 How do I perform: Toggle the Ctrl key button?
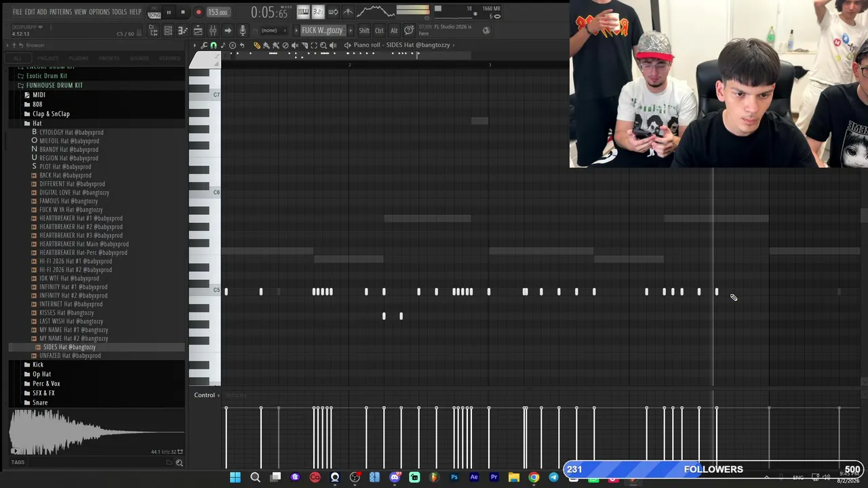coord(379,30)
